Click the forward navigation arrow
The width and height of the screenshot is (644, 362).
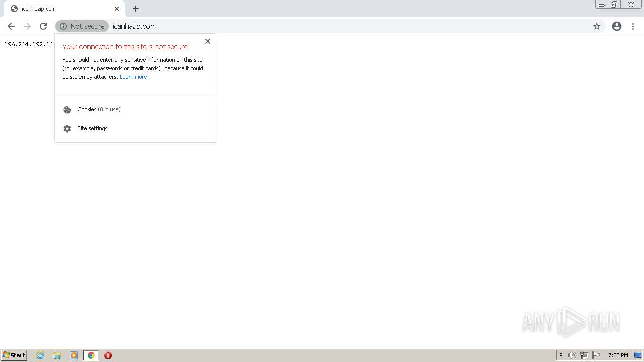(27, 26)
